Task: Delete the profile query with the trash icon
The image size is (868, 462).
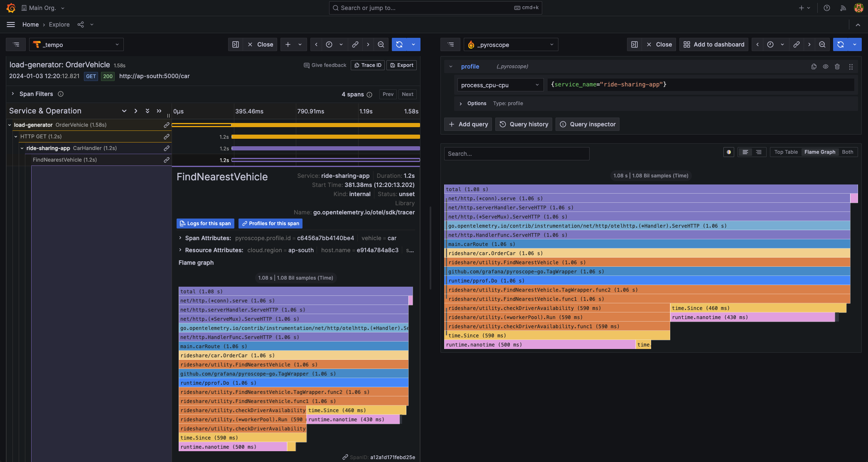Action: coord(837,66)
